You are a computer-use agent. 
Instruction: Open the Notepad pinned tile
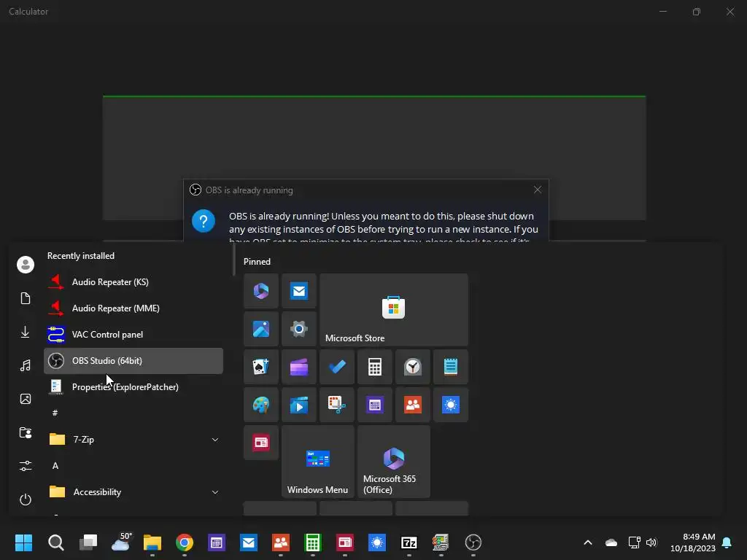[451, 367]
